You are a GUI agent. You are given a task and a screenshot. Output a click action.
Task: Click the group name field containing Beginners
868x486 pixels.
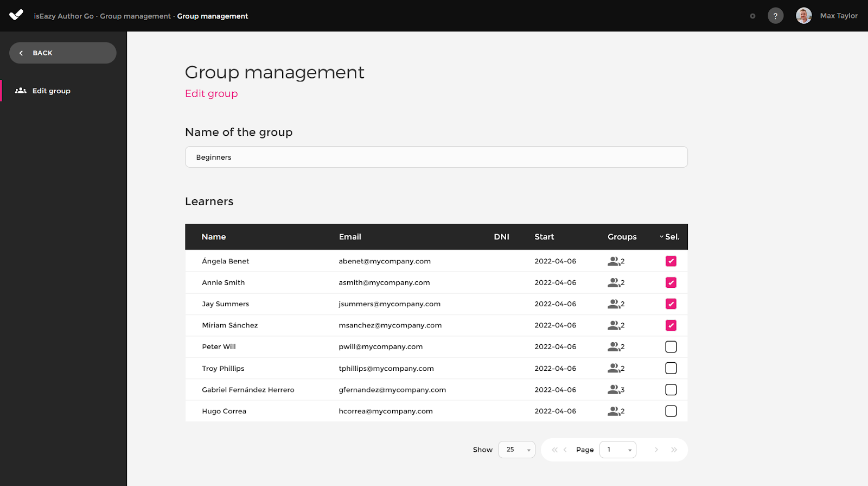436,157
